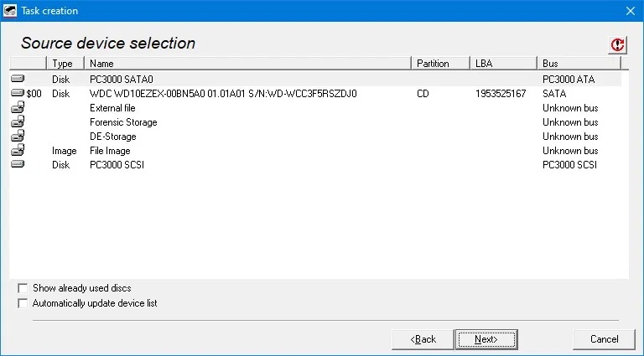Toggle Automatically update device list checkbox
Image resolution: width=644 pixels, height=356 pixels.
point(23,303)
